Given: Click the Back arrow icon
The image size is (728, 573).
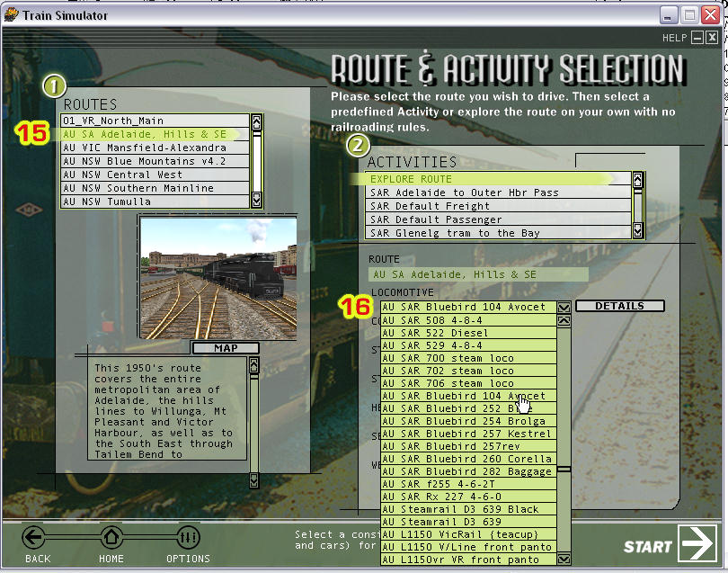Looking at the screenshot, I should click(34, 538).
